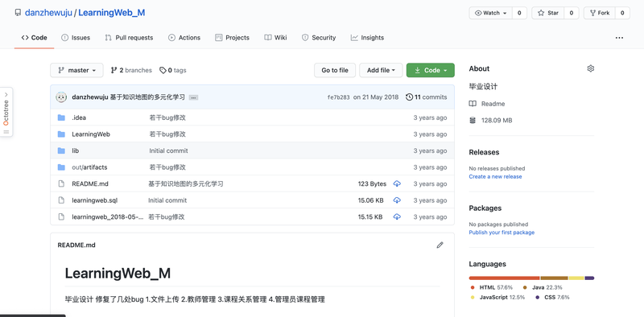View the 0 tags link
The width and height of the screenshot is (644, 317).
[173, 70]
